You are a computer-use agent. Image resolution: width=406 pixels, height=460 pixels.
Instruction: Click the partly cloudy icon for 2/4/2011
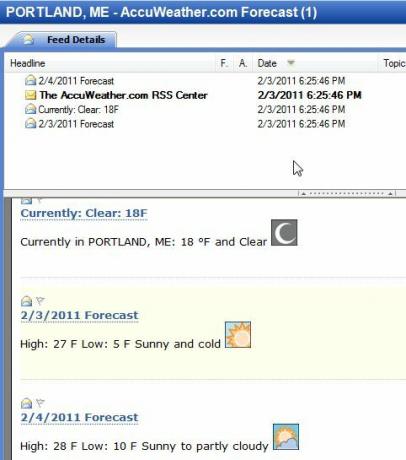pyautogui.click(x=286, y=437)
